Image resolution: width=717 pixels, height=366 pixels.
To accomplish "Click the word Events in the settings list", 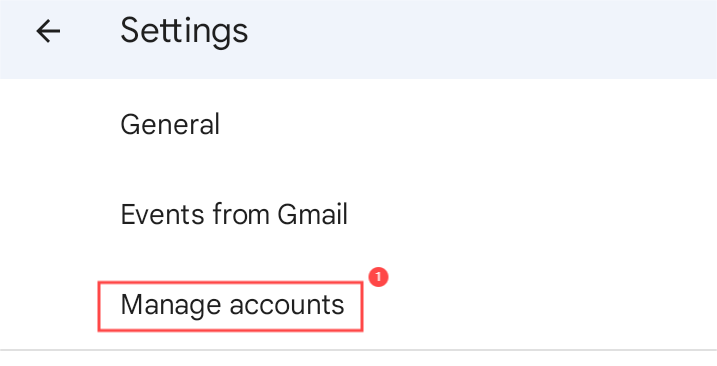I will tap(163, 214).
